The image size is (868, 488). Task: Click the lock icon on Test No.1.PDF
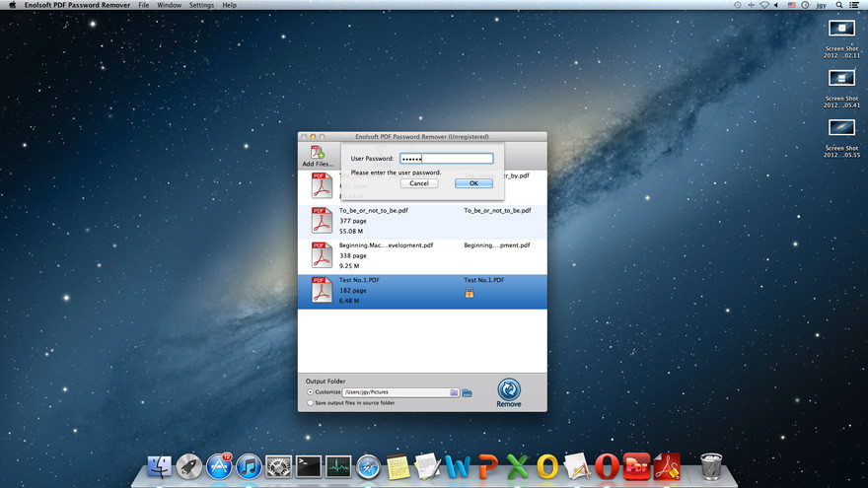tap(470, 293)
